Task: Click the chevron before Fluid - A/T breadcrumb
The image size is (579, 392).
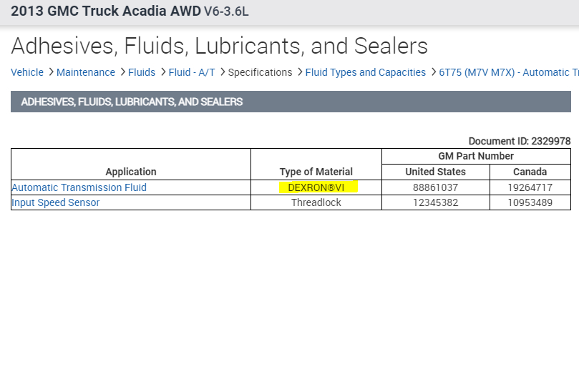Action: point(162,72)
